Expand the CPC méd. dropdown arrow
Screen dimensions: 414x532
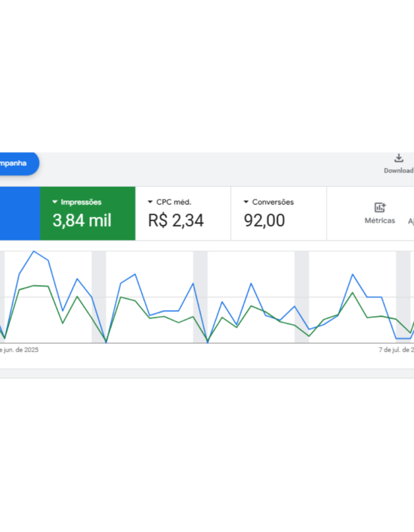[150, 202]
